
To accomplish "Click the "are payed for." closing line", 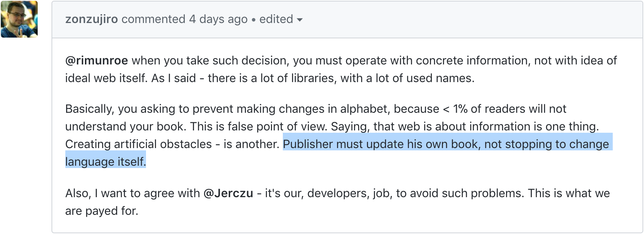I will pyautogui.click(x=101, y=211).
